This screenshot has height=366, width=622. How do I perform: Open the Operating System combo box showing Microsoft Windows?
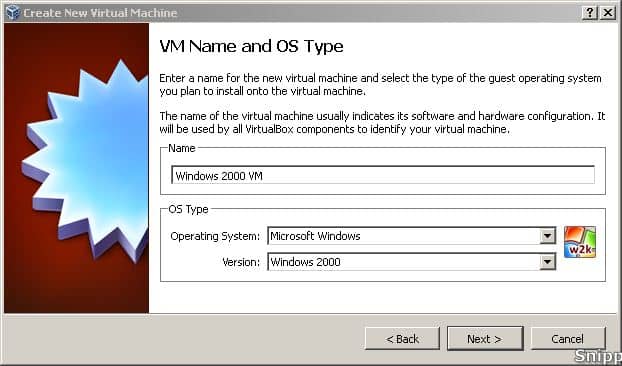coord(412,236)
